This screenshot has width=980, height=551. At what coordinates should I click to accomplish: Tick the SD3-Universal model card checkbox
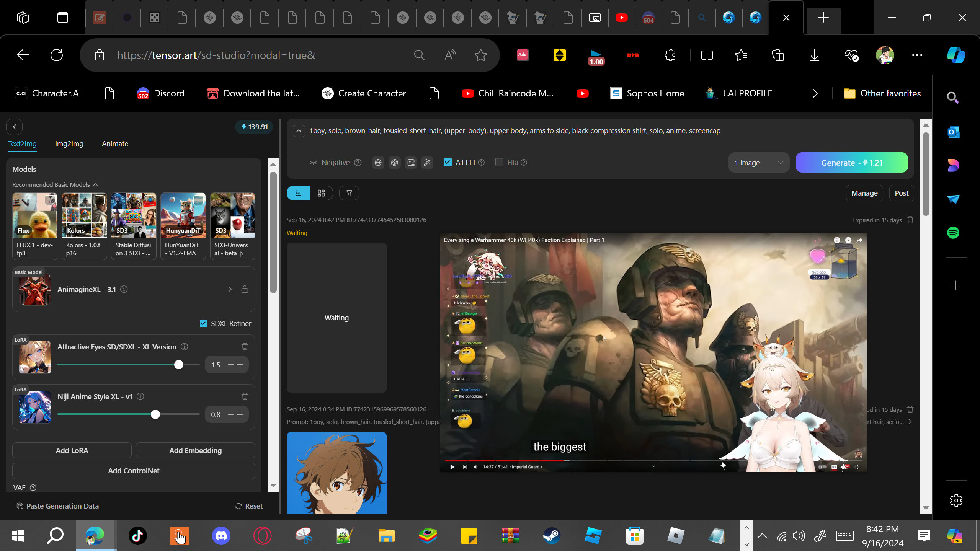coord(248,200)
